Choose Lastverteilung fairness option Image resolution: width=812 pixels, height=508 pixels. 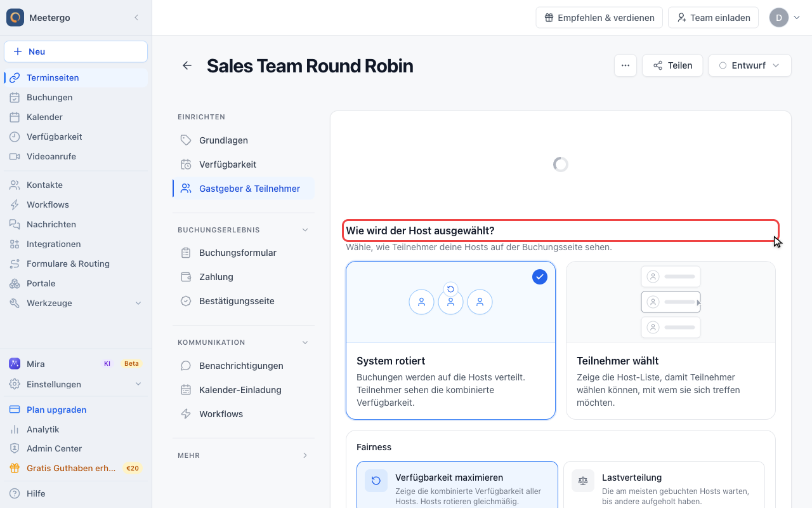[664, 485]
